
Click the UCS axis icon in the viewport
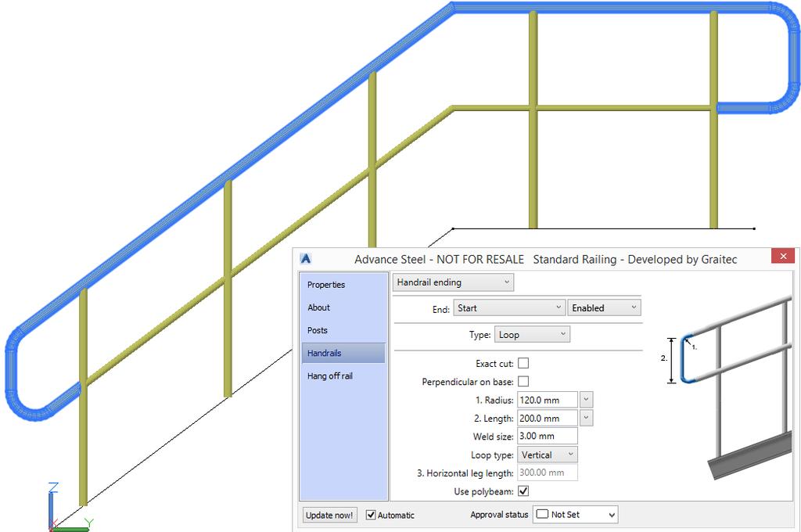click(69, 506)
